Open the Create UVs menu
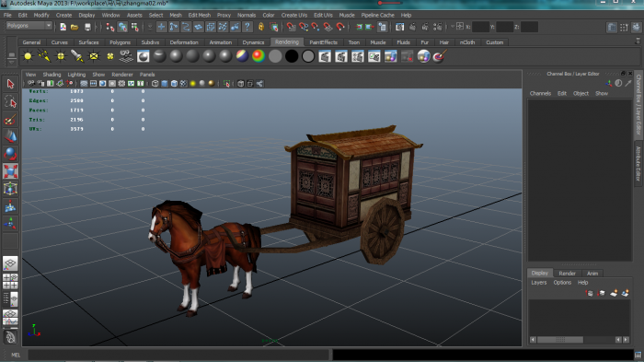The height and width of the screenshot is (362, 644). [294, 16]
